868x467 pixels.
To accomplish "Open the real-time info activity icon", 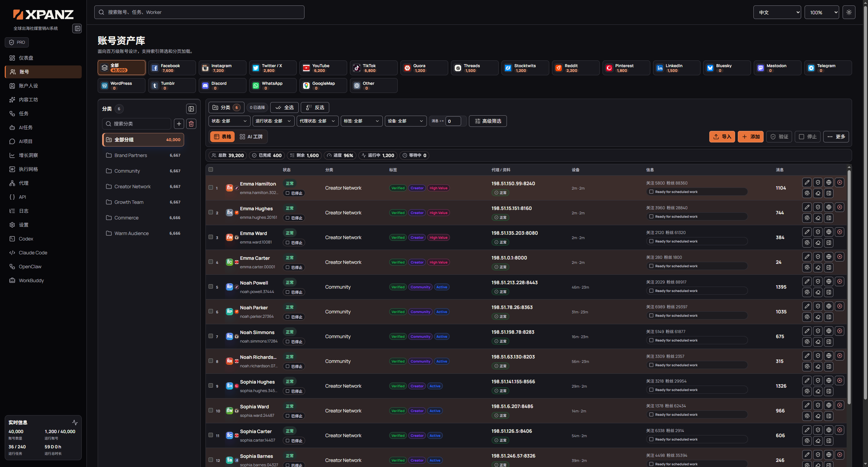I will tap(75, 423).
